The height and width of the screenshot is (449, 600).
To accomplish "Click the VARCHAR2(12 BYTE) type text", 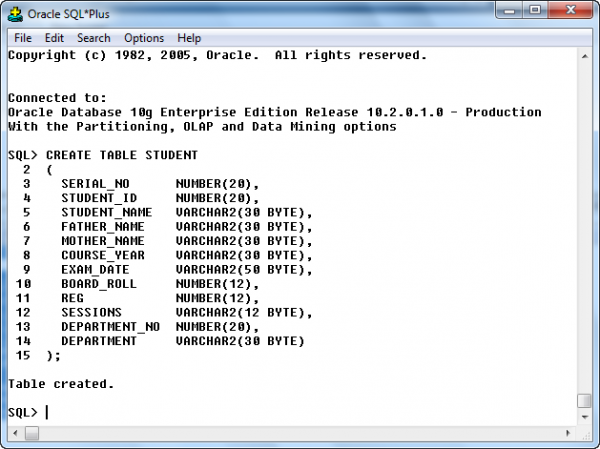I will coord(240,313).
